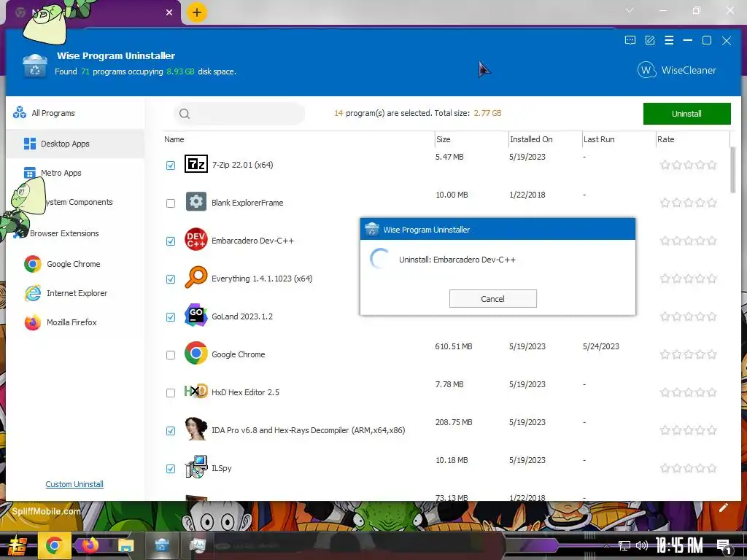Viewport: 747px width, 560px height.
Task: Check the Google Chrome checkbox
Action: (x=171, y=355)
